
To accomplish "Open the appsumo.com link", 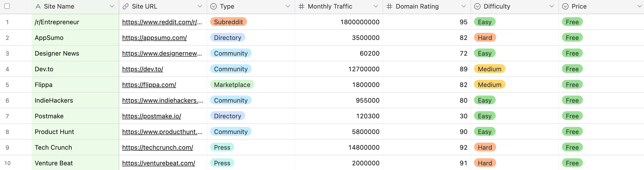I will pyautogui.click(x=154, y=38).
